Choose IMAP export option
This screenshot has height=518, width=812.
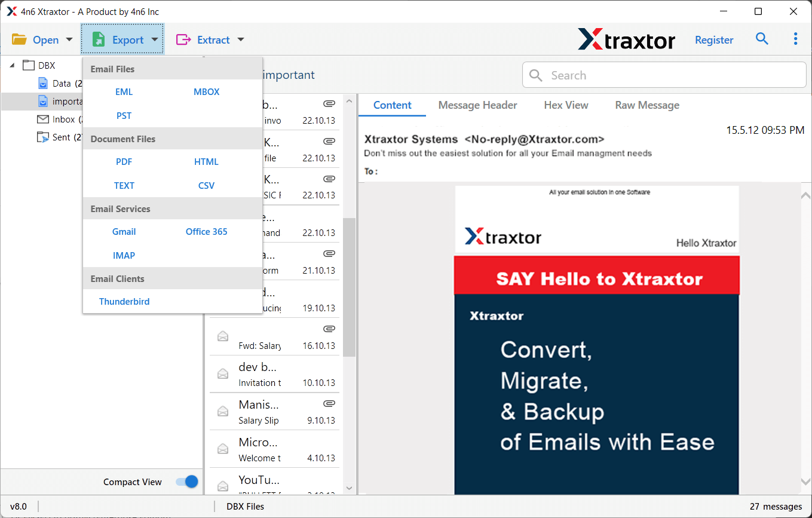click(x=124, y=256)
